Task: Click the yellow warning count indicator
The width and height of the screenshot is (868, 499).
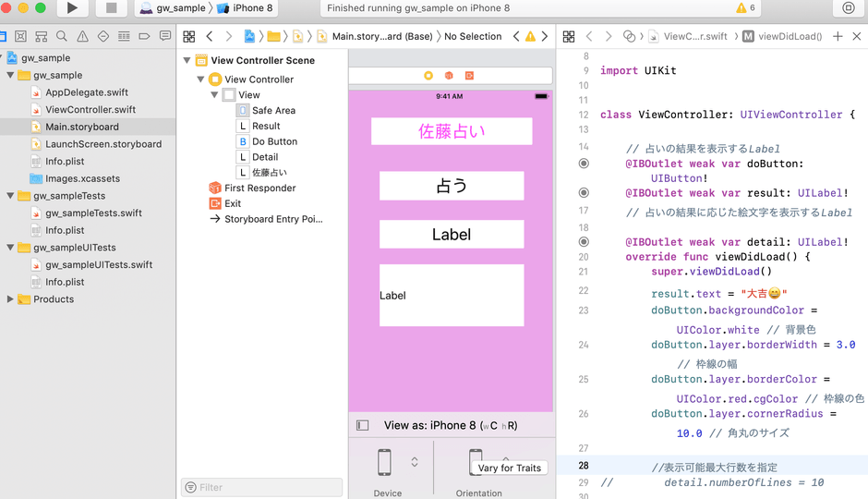Action: [x=745, y=8]
